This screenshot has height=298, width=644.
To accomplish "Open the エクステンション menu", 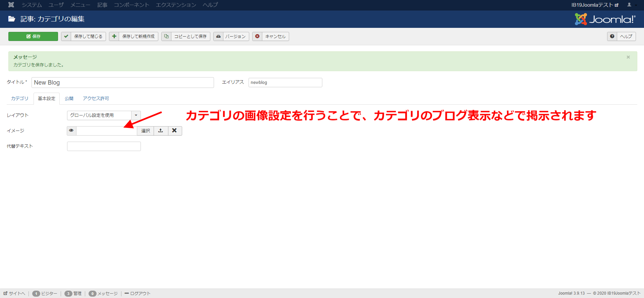I will pos(176,5).
